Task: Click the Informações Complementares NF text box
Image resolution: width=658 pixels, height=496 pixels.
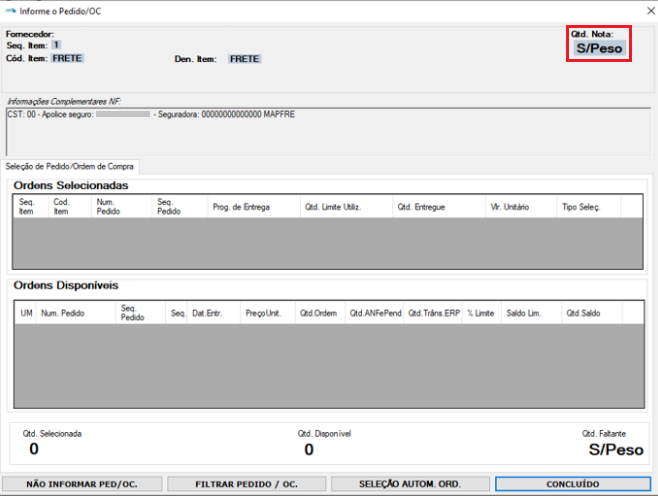Action: click(x=328, y=127)
